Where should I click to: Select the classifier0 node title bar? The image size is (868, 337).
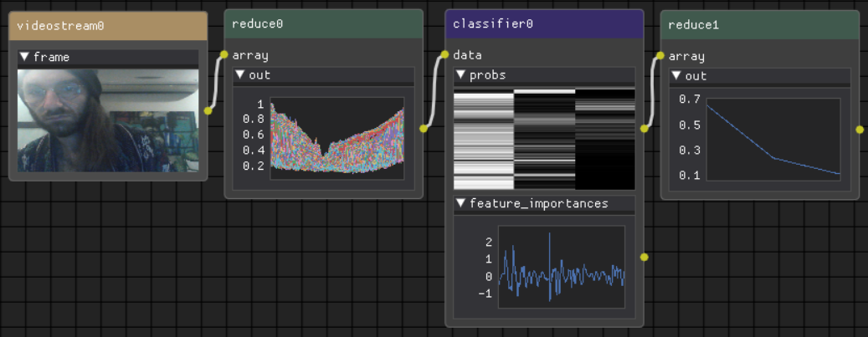point(544,23)
